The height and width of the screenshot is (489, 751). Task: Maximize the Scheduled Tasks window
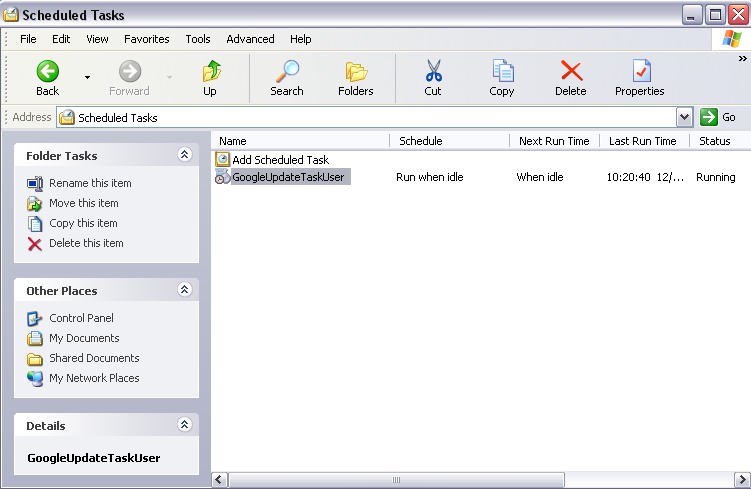[x=716, y=15]
